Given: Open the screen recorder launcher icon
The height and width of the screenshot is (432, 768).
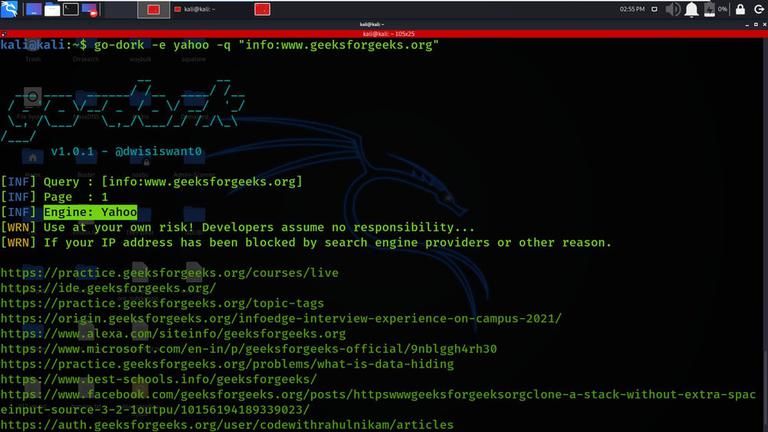Looking at the screenshot, I should point(89,10).
